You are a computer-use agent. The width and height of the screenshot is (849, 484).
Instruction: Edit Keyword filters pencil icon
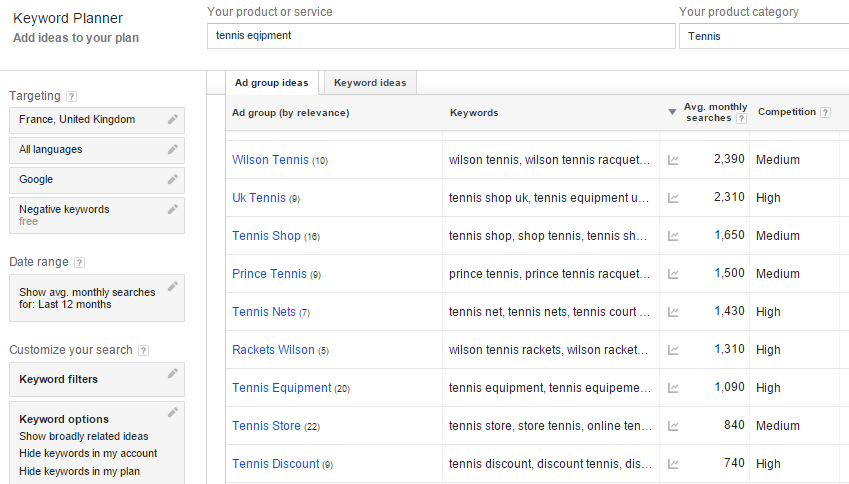(173, 373)
